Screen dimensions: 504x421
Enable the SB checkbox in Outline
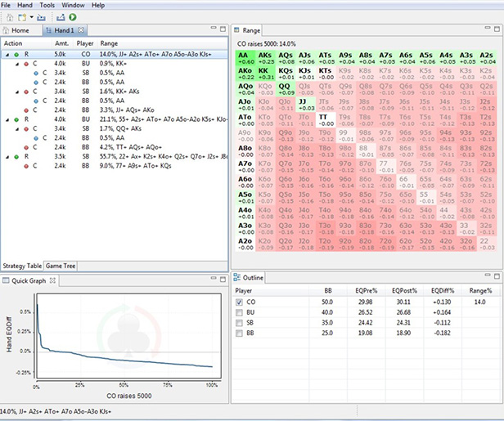click(239, 322)
